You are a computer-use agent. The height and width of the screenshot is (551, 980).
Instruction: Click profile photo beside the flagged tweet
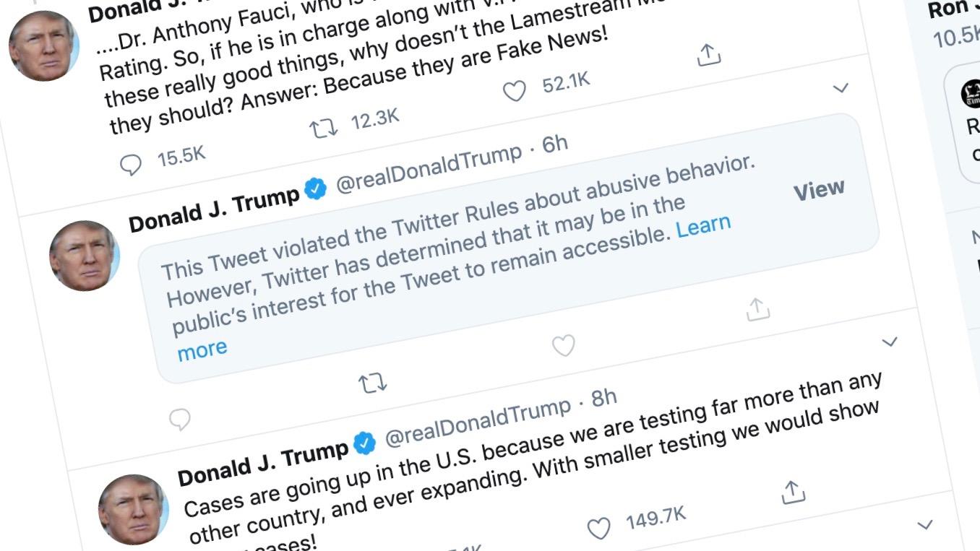coord(84,256)
